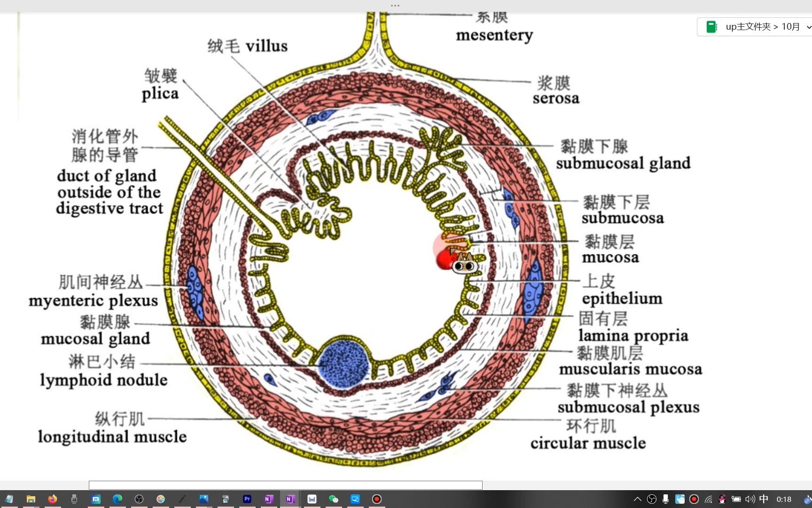Open the white M app taskbar icon
The width and height of the screenshot is (812, 508).
point(312,499)
